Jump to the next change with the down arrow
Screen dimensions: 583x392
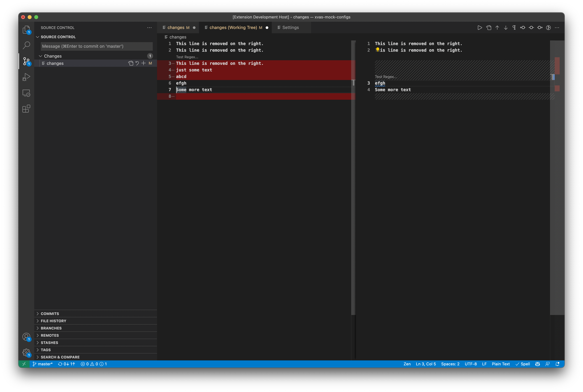click(x=506, y=27)
